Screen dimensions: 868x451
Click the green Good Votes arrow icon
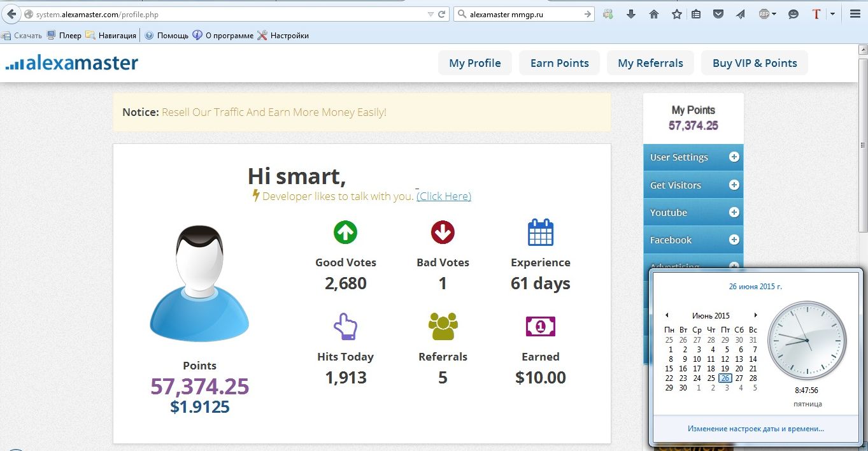[x=345, y=233]
